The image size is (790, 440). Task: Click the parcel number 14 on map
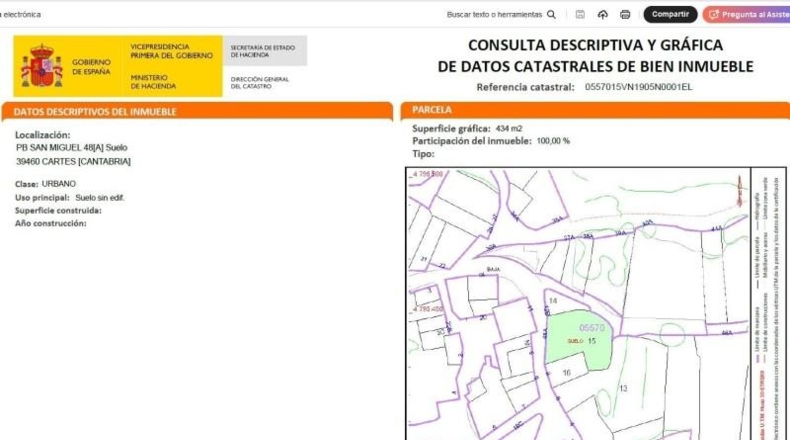coord(553,301)
